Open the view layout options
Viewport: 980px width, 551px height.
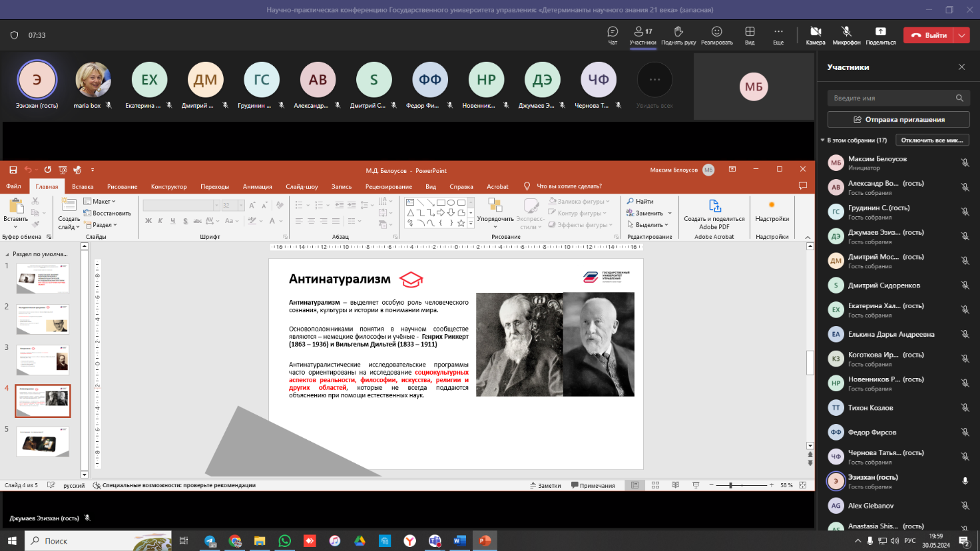click(x=750, y=35)
